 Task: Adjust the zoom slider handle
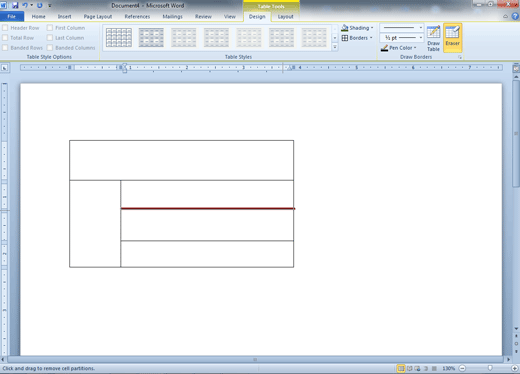490,368
